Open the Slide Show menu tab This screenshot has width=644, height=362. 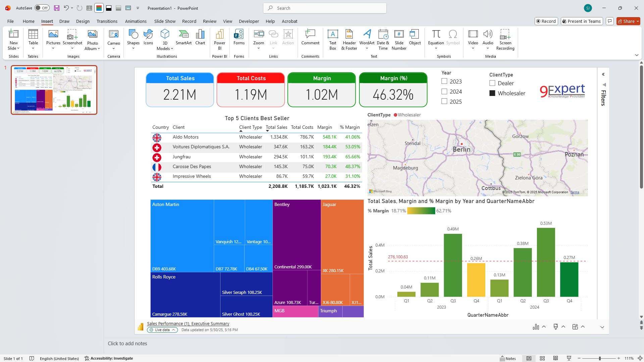(x=164, y=21)
